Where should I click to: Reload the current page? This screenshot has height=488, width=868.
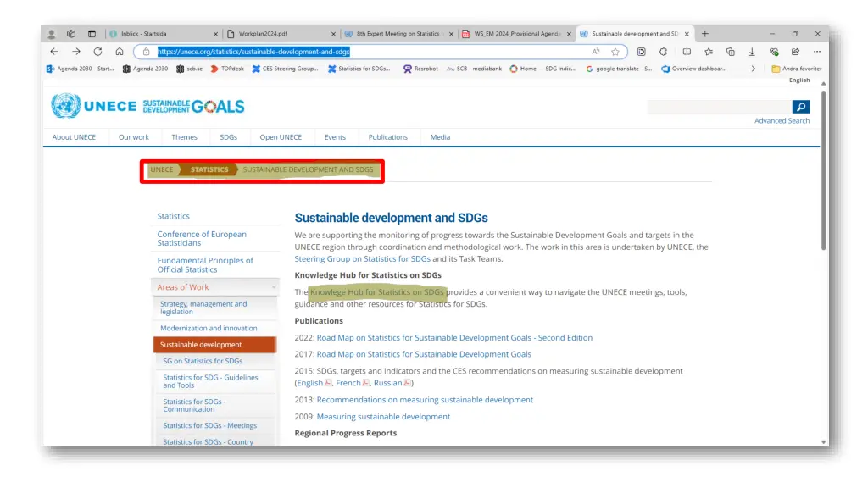[97, 52]
